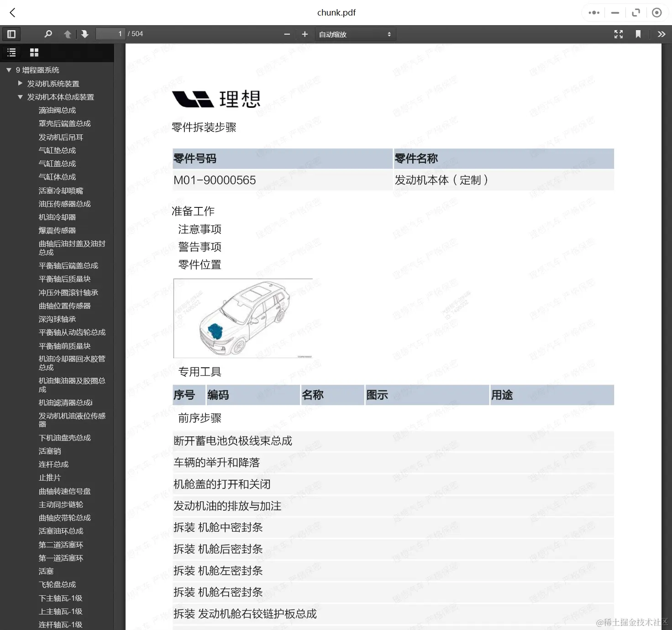Toggle the sidebar panel visibility
Image resolution: width=672 pixels, height=630 pixels.
click(x=11, y=34)
